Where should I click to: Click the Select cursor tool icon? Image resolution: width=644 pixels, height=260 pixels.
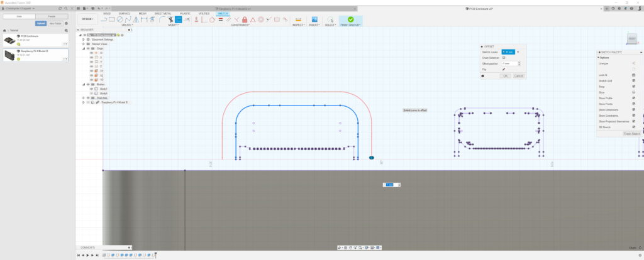coord(330,19)
